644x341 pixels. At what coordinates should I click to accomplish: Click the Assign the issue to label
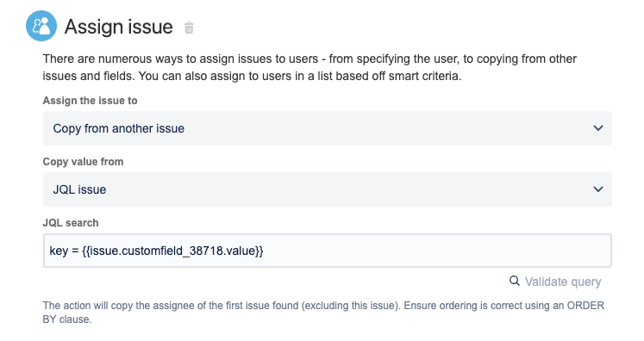(x=90, y=101)
